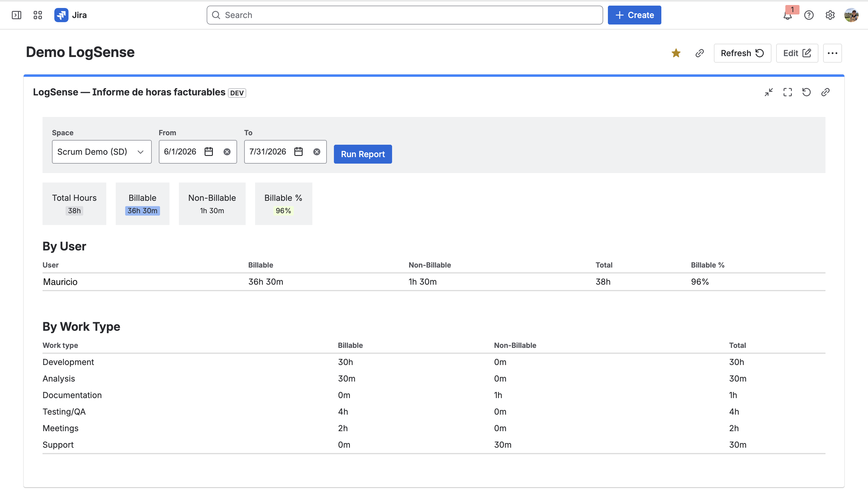The width and height of the screenshot is (868, 492).
Task: Click the Jira logo
Action: tap(71, 15)
